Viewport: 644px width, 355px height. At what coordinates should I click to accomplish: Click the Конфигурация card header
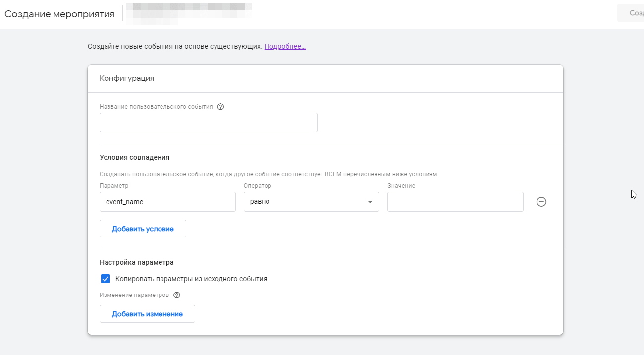click(127, 78)
